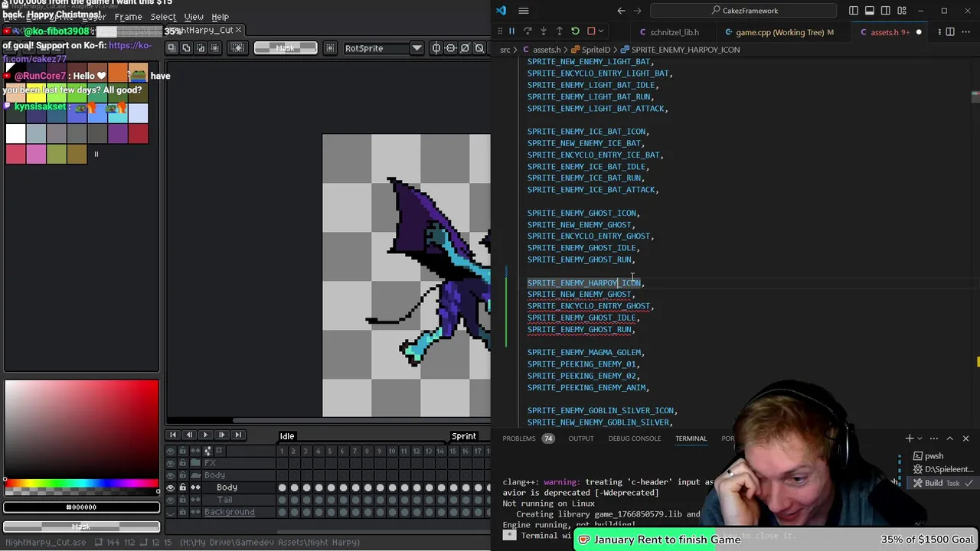
Task: Select the pwsh terminal entry
Action: pos(936,456)
